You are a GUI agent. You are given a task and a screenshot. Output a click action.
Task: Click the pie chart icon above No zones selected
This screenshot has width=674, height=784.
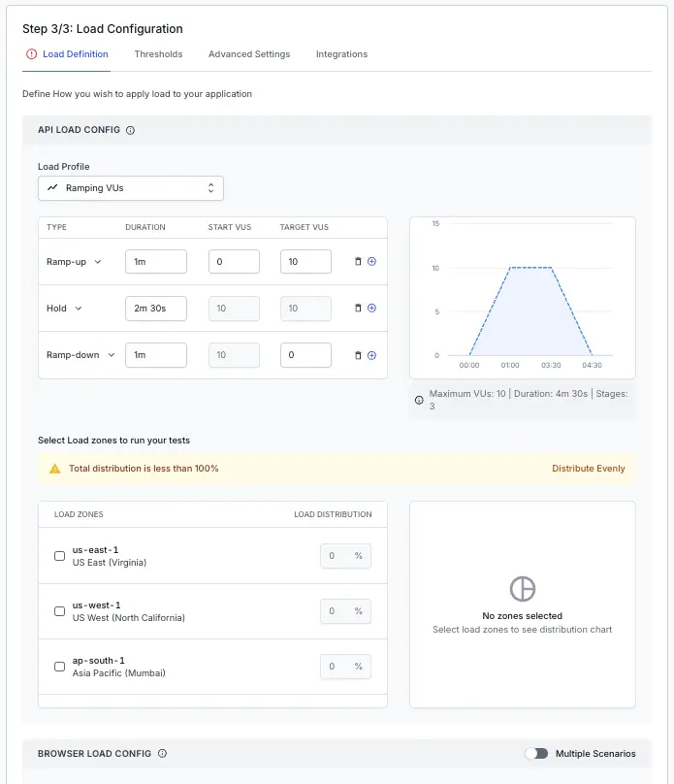click(x=523, y=589)
